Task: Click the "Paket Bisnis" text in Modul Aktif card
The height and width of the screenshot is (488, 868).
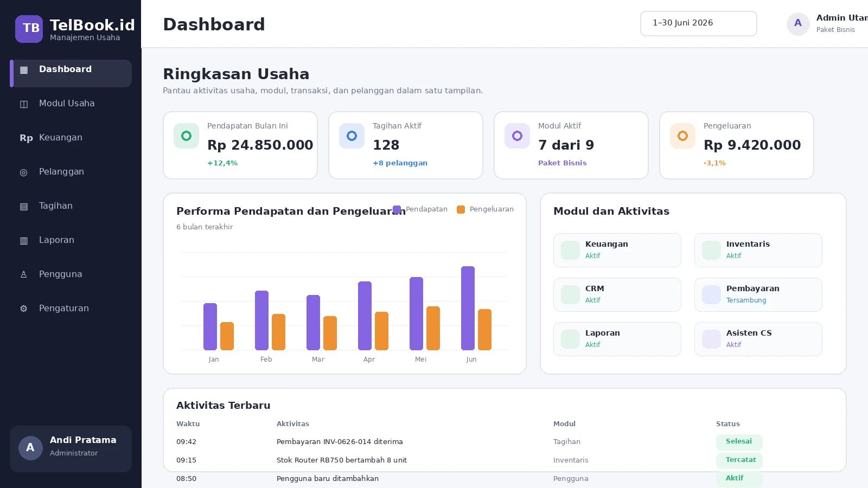Action: [x=563, y=163]
